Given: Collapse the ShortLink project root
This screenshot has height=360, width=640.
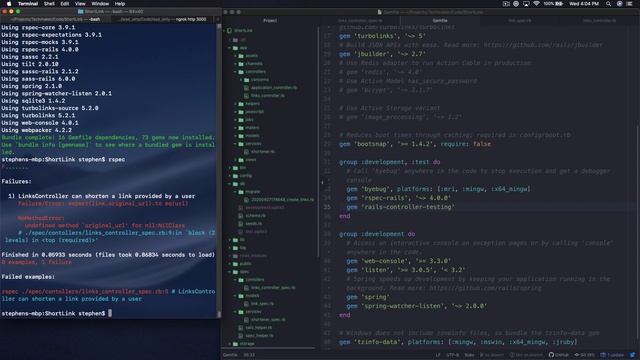Looking at the screenshot, I should pyautogui.click(x=224, y=31).
